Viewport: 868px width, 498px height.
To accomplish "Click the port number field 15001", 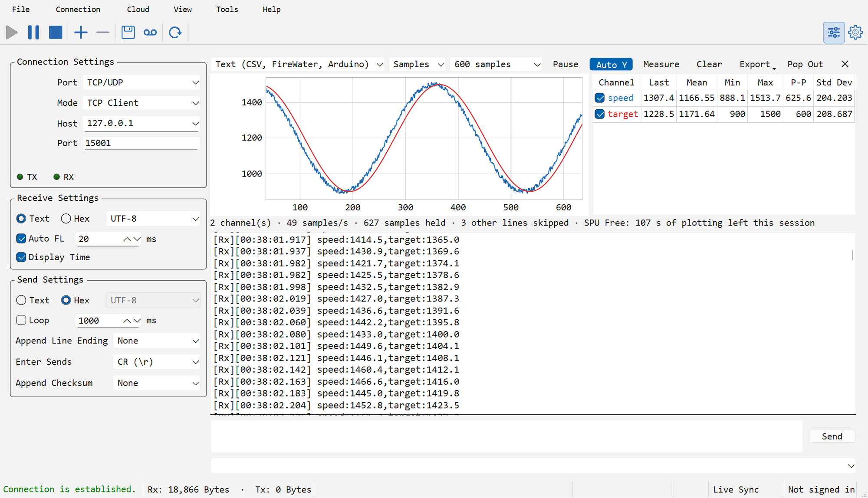I will click(141, 143).
